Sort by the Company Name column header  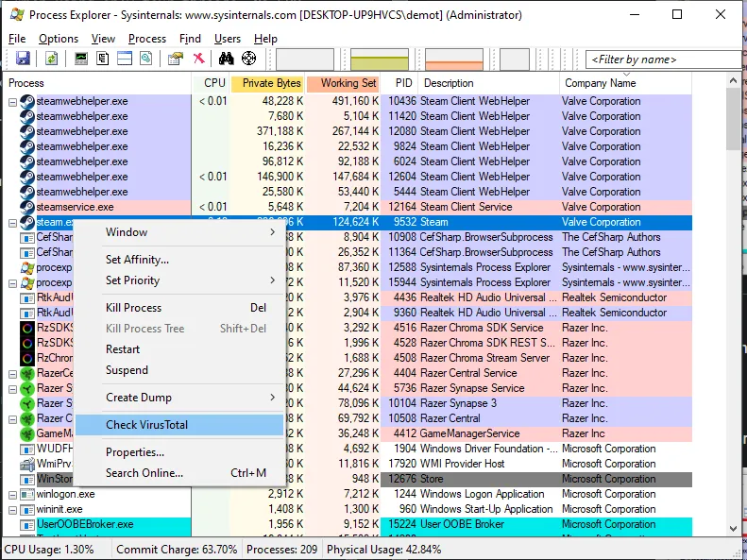point(625,83)
